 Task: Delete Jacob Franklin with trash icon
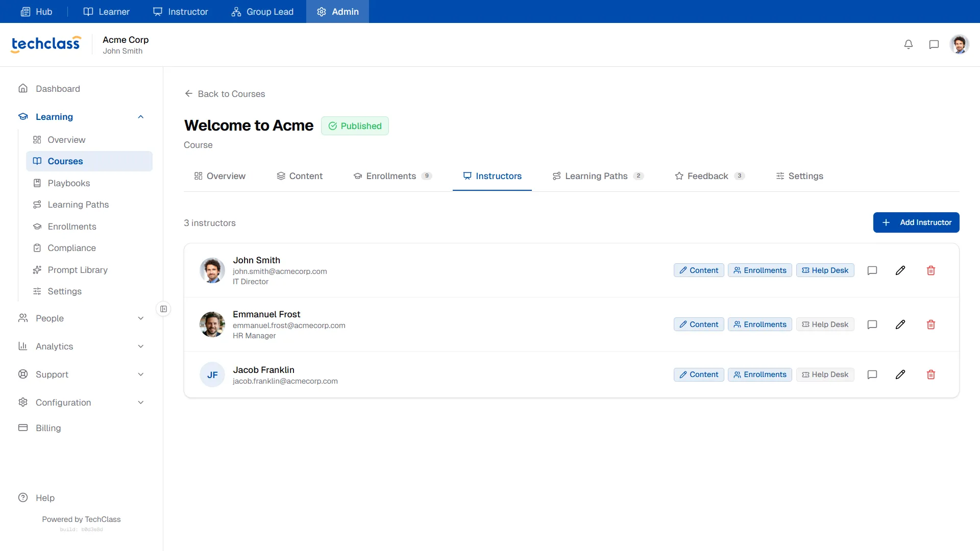(931, 374)
